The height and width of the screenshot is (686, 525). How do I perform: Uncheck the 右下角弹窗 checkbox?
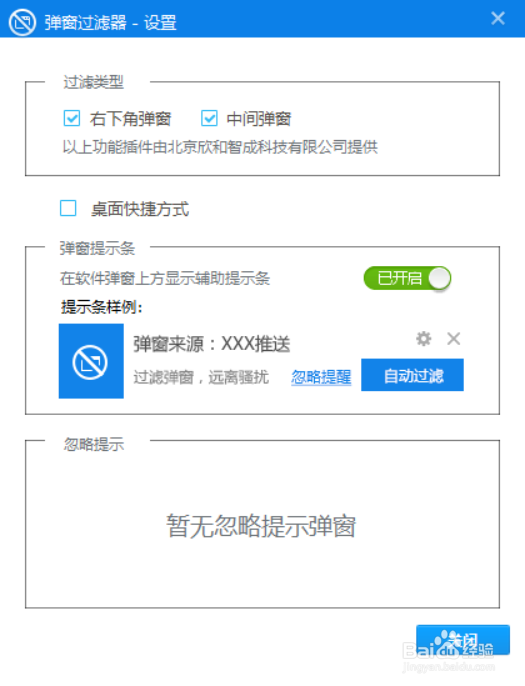[x=72, y=118]
